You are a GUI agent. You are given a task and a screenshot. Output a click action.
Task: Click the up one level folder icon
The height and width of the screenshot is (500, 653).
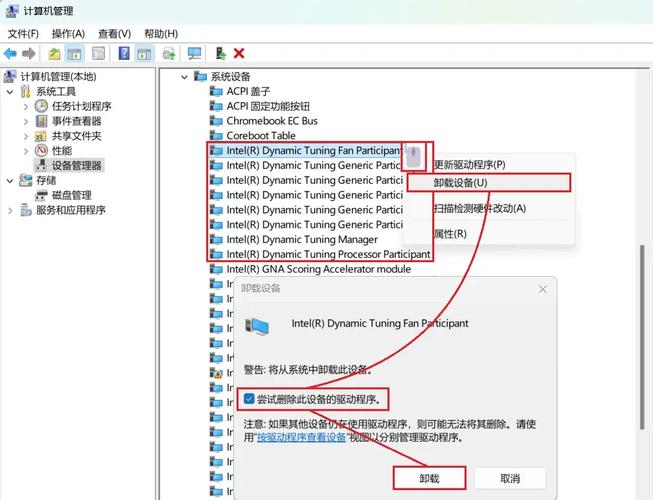[x=54, y=53]
